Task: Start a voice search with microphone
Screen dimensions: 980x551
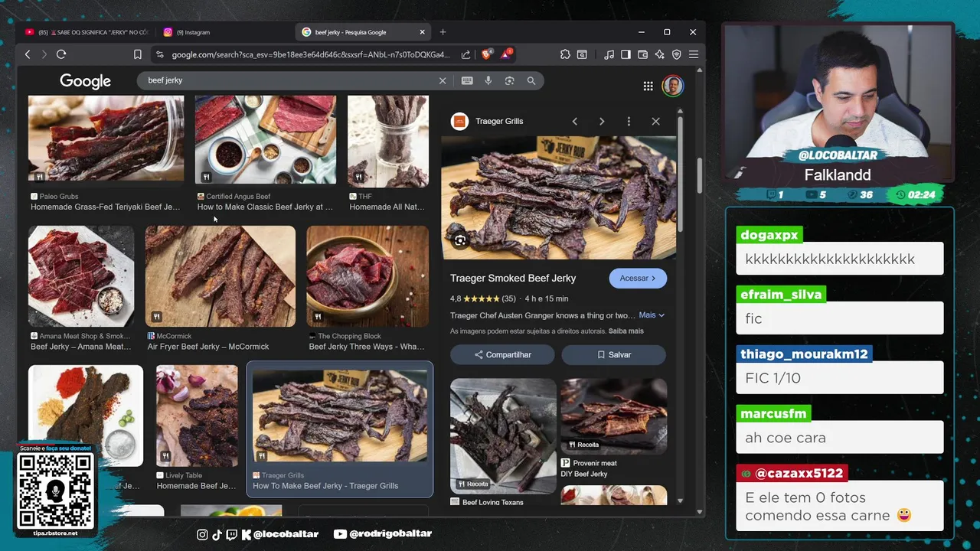Action: coord(488,80)
